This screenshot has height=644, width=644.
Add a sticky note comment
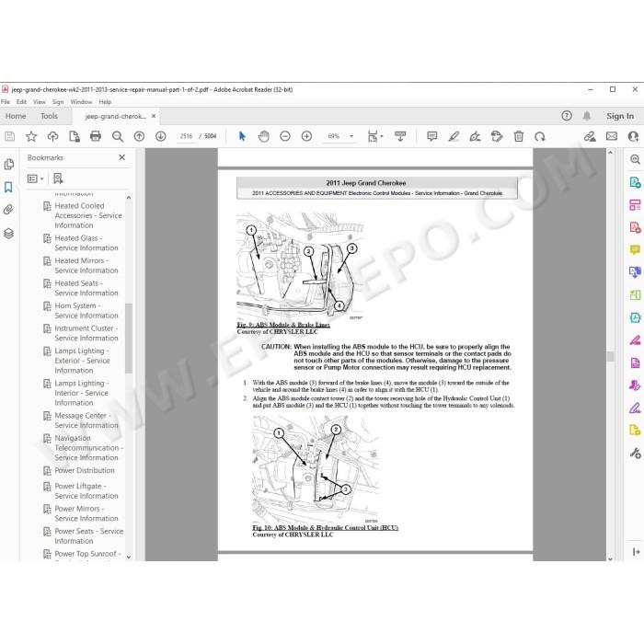432,136
